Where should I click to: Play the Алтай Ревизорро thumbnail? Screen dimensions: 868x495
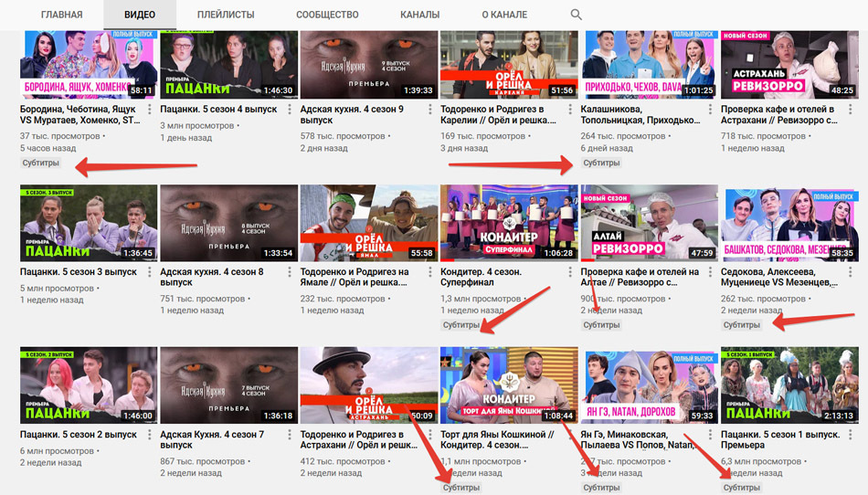[x=650, y=223]
